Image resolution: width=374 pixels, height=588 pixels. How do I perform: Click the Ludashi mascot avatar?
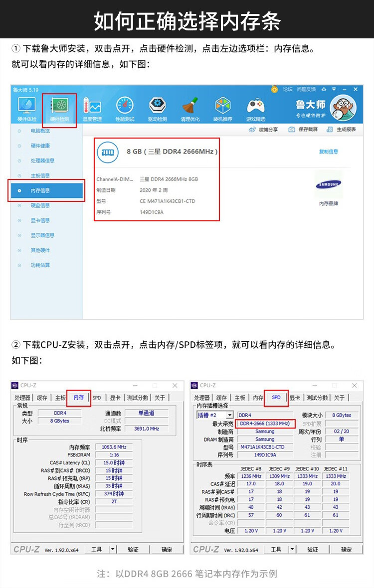(343, 108)
